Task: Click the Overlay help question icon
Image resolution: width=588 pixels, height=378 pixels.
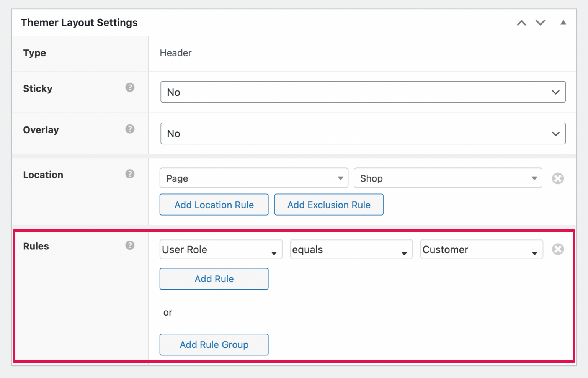Action: (130, 129)
